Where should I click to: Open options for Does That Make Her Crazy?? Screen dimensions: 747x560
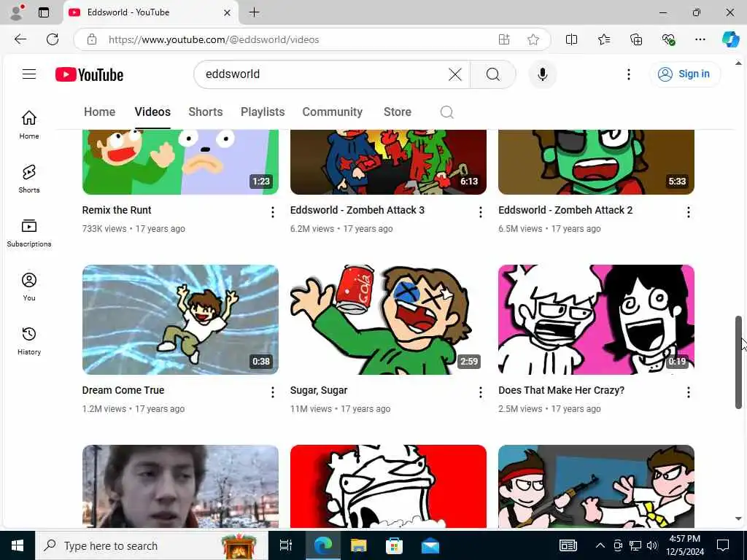tap(689, 392)
